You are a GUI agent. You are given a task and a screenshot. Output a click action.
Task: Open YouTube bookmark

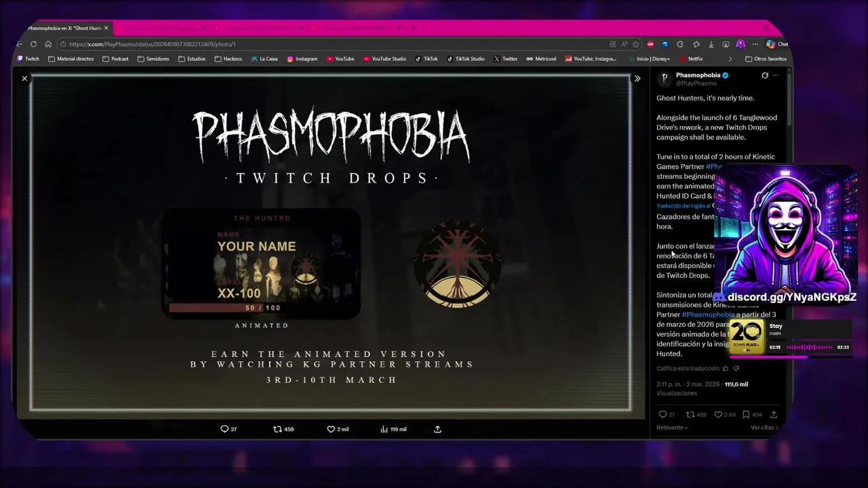340,59
